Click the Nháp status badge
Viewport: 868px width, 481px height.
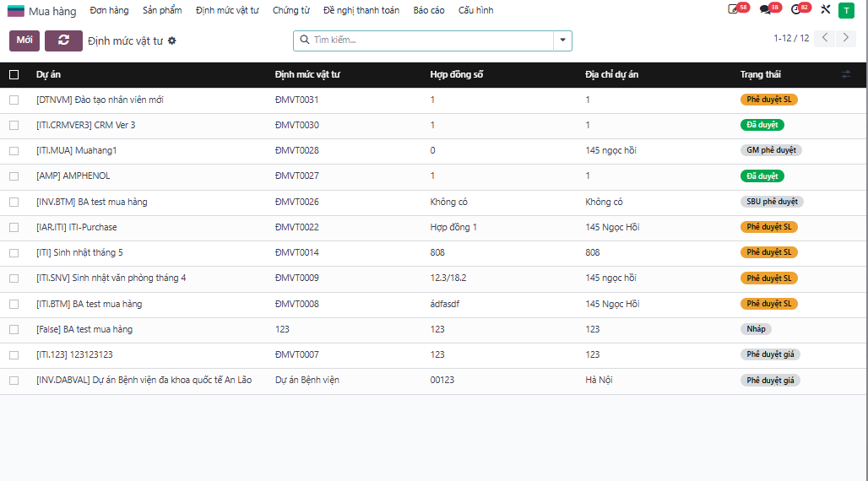coord(756,329)
